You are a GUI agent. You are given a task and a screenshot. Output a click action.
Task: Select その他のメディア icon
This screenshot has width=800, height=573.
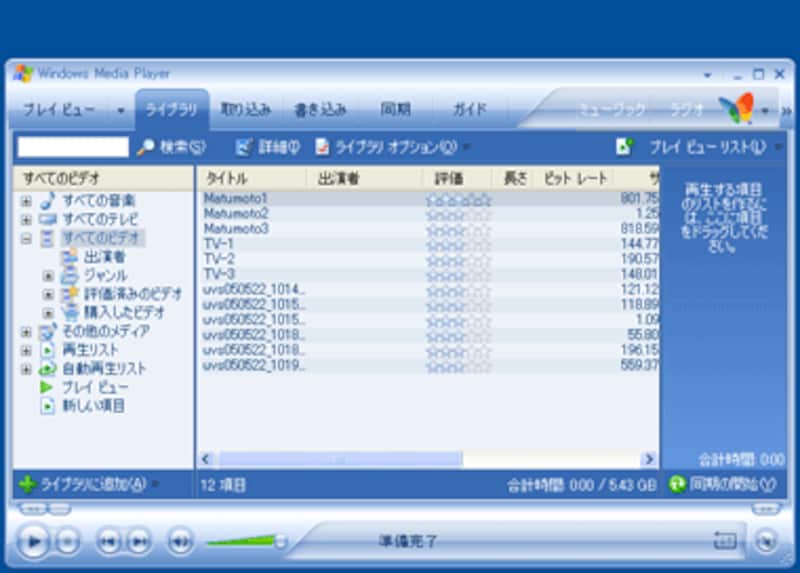click(x=47, y=332)
